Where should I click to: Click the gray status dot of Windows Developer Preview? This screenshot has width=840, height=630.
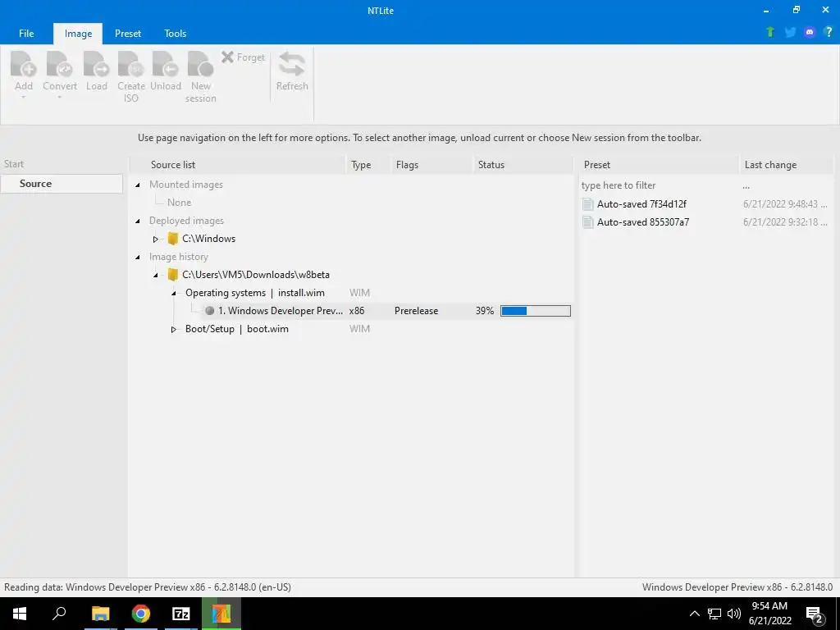(x=209, y=311)
